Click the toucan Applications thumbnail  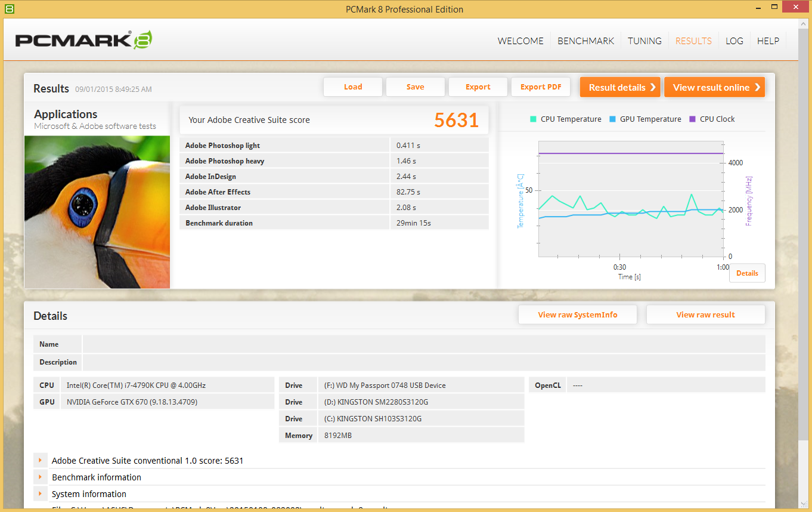coord(97,212)
